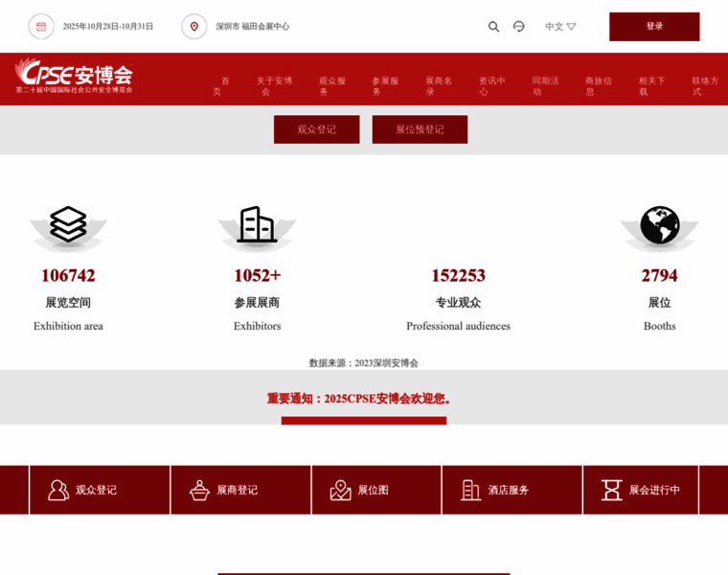This screenshot has height=575, width=728.
Task: Open 关于安博会 navigation menu
Action: 274,86
